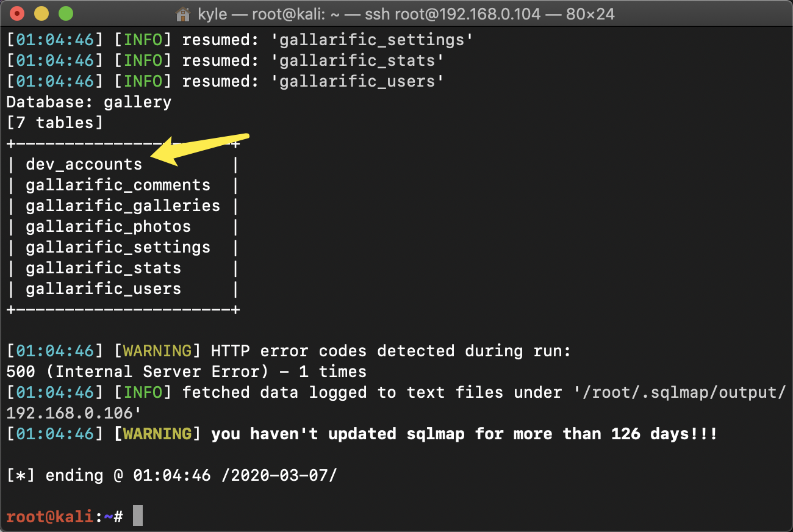The height and width of the screenshot is (532, 793).
Task: Click the '[7 tables]' text
Action: pos(55,123)
